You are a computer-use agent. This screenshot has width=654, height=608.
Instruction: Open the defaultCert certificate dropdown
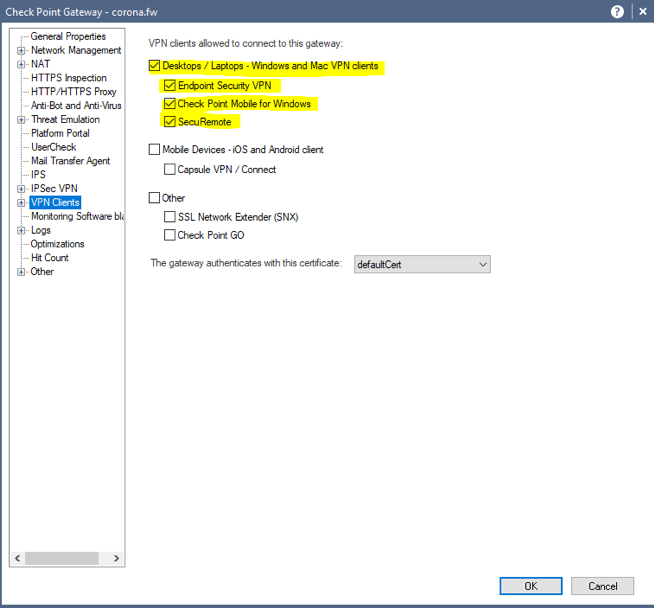click(x=422, y=264)
